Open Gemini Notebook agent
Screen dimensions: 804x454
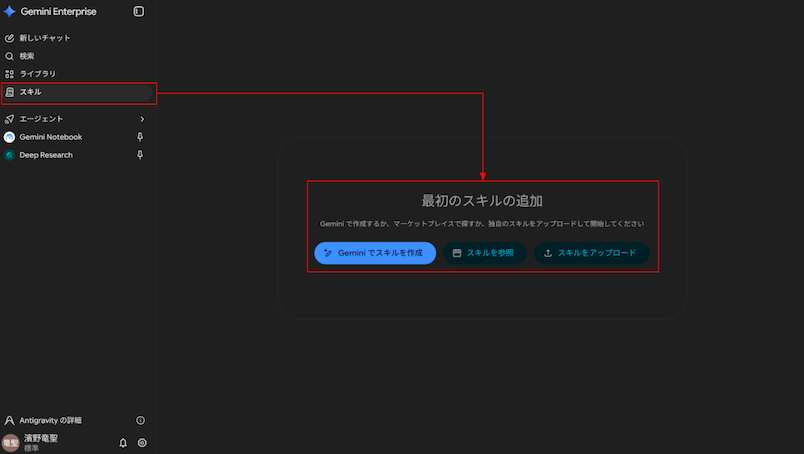pos(77,137)
